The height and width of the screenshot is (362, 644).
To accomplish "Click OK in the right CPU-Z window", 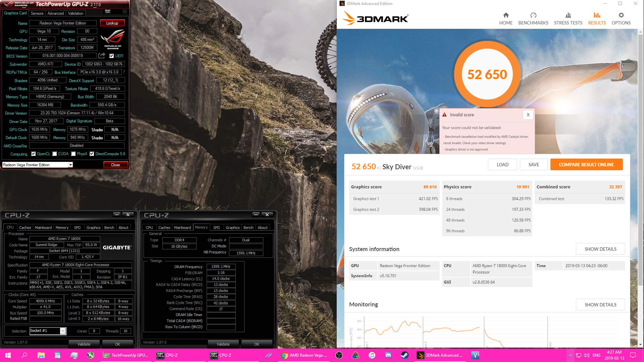I will point(257,344).
